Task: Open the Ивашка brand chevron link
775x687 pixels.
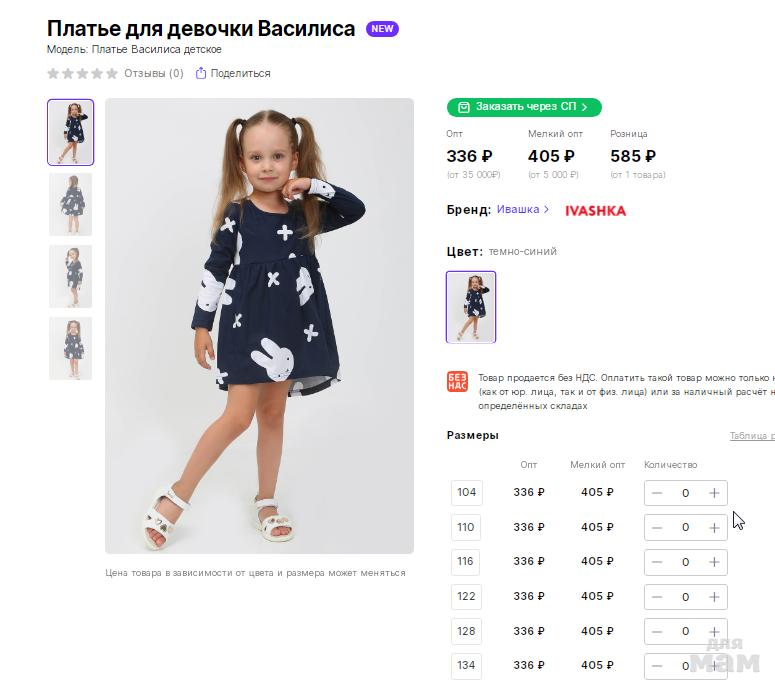Action: pyautogui.click(x=546, y=210)
